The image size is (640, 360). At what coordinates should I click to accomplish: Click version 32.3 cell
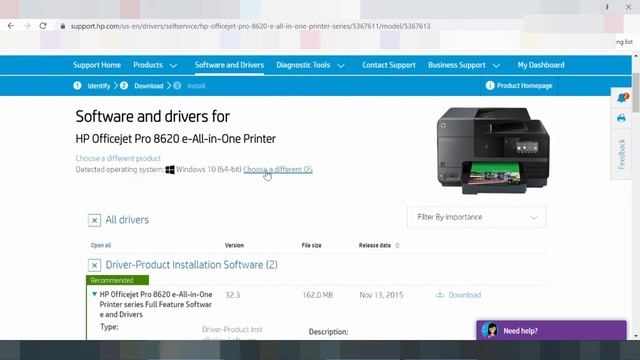point(233,295)
